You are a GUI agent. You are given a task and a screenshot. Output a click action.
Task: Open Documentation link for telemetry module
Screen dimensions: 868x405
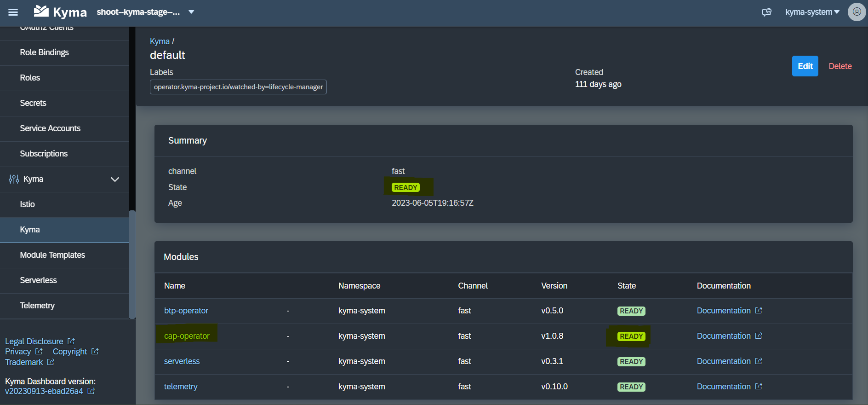pos(724,387)
